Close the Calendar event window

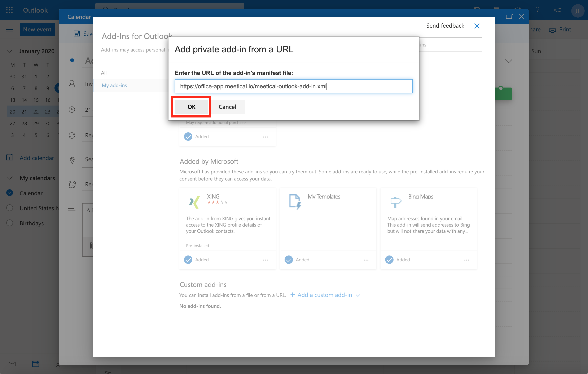pyautogui.click(x=521, y=17)
